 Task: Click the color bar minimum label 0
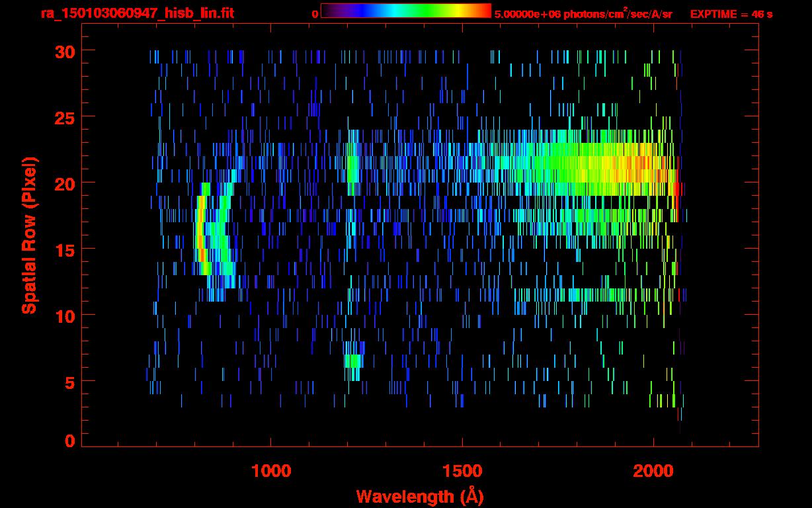click(x=315, y=15)
